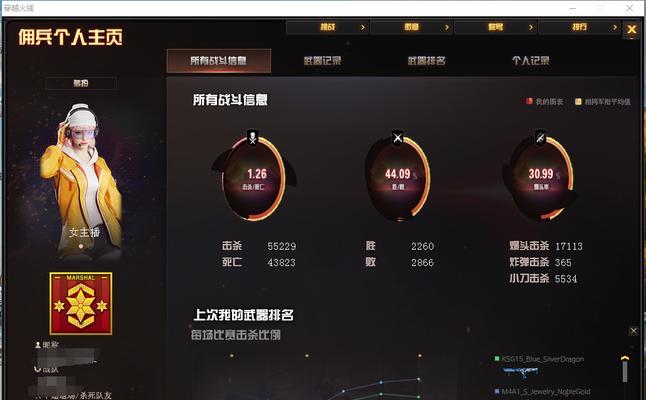The height and width of the screenshot is (400, 646).
Task: Click the skull kill/death ratio icon
Action: click(x=253, y=137)
